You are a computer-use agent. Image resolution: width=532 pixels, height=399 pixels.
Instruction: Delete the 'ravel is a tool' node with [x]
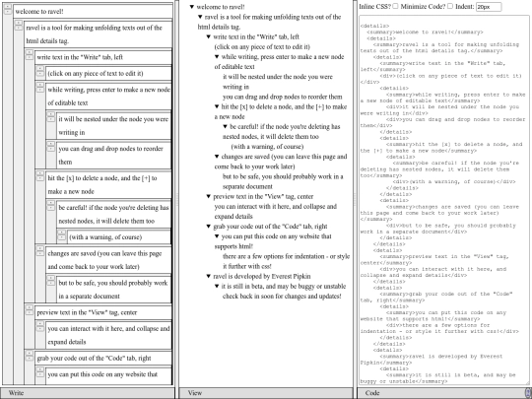click(19, 23)
